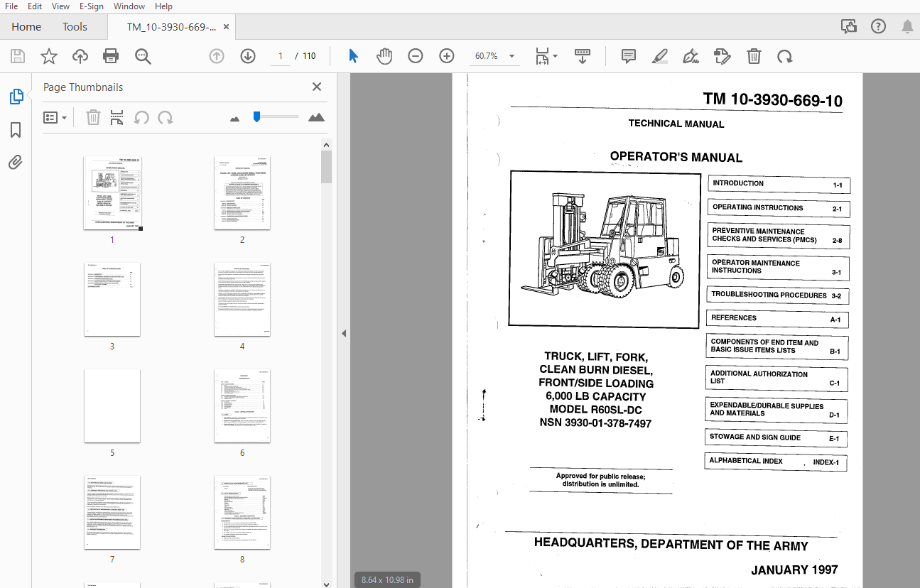
Task: Close the TM_10-3930-669 document tab
Action: pyautogui.click(x=227, y=27)
